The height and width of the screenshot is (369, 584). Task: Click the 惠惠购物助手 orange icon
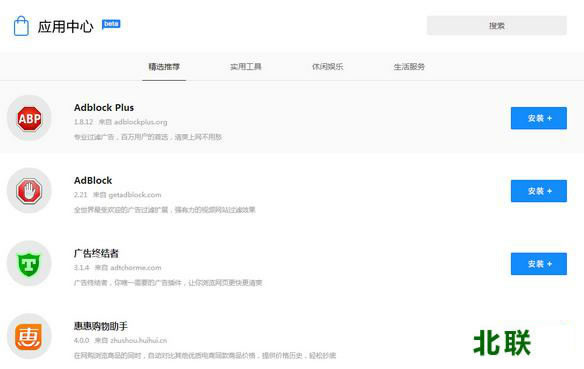(28, 337)
